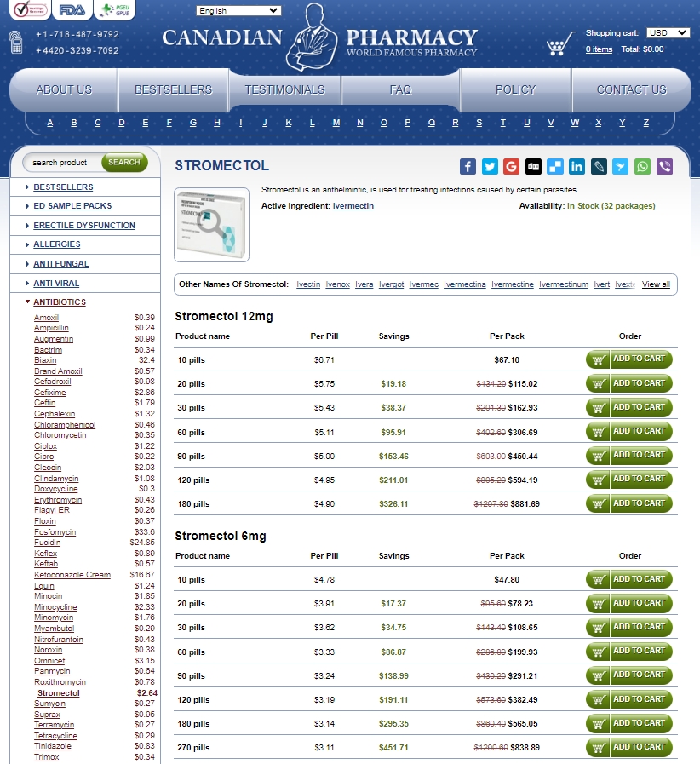The height and width of the screenshot is (764, 700).
Task: Click the +4420-3239-7092 phone number
Action: click(x=77, y=50)
